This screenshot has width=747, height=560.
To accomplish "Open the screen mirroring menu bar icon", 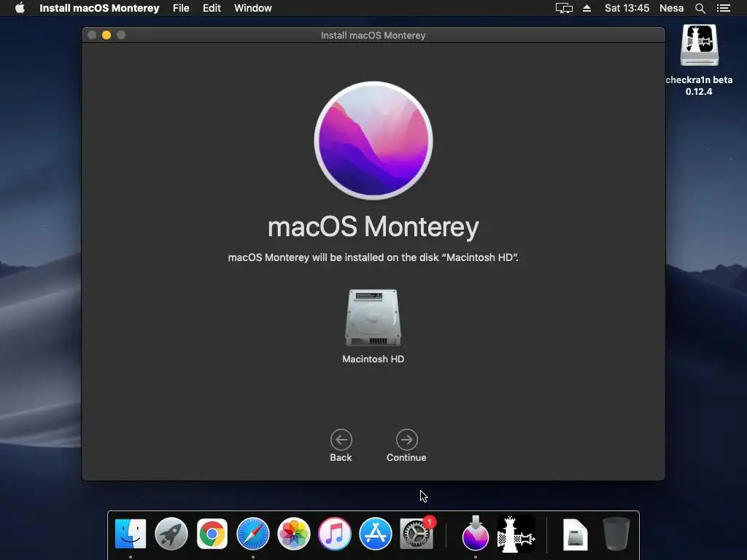I will (564, 8).
